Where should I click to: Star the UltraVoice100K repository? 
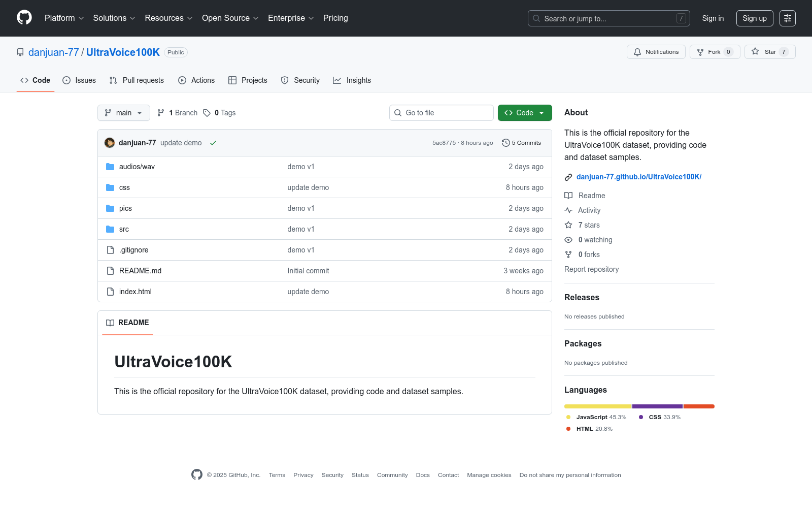[x=770, y=52]
